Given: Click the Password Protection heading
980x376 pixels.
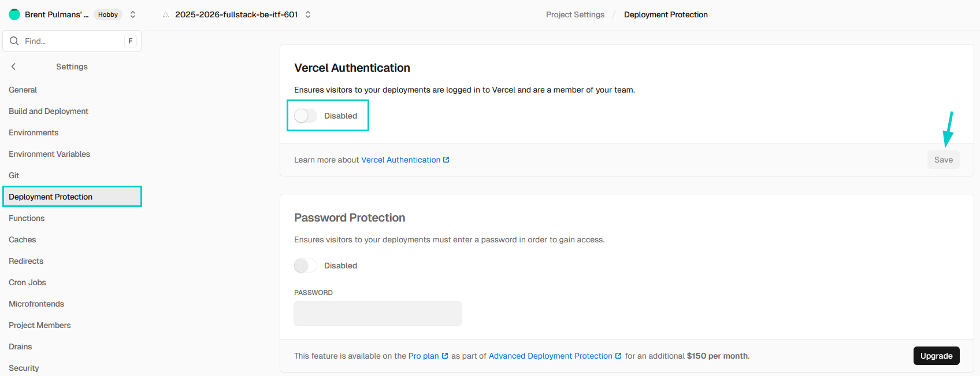Looking at the screenshot, I should coord(350,218).
